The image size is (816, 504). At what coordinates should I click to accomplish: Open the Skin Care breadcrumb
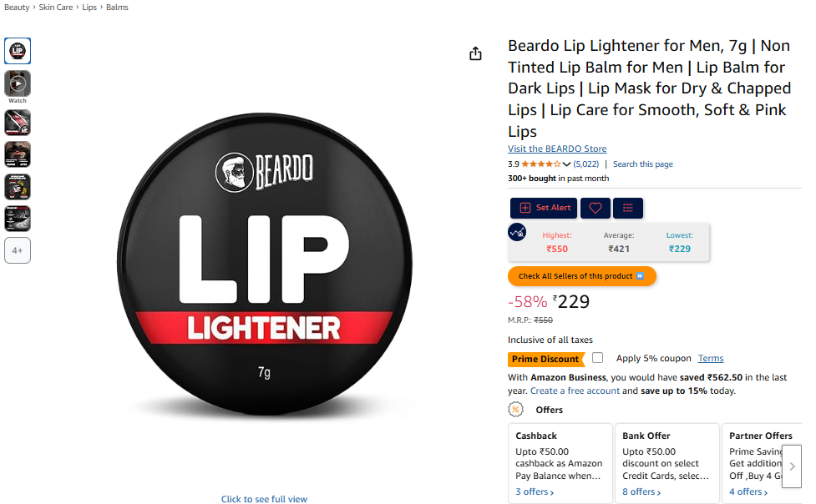[56, 8]
